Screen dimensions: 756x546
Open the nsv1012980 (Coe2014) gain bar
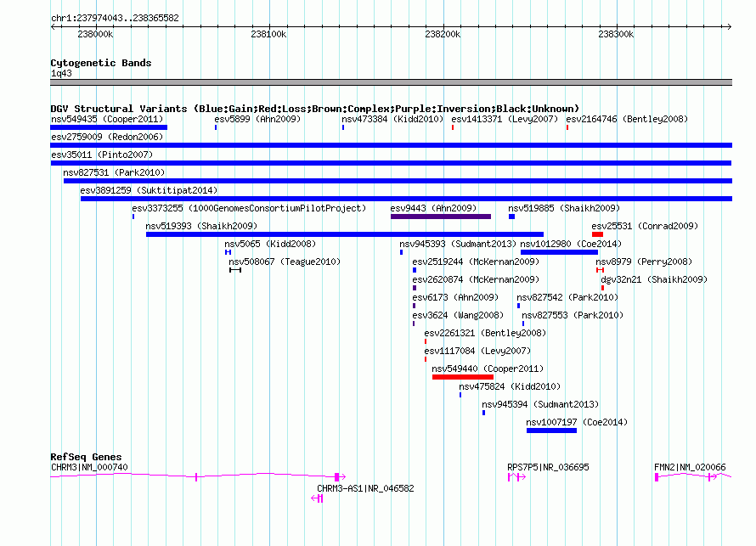[x=559, y=252]
